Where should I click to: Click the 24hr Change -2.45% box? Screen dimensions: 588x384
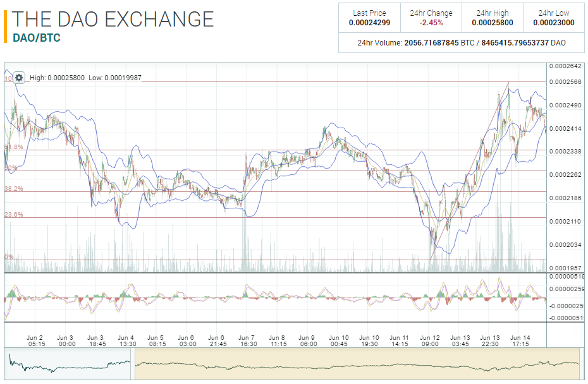431,18
